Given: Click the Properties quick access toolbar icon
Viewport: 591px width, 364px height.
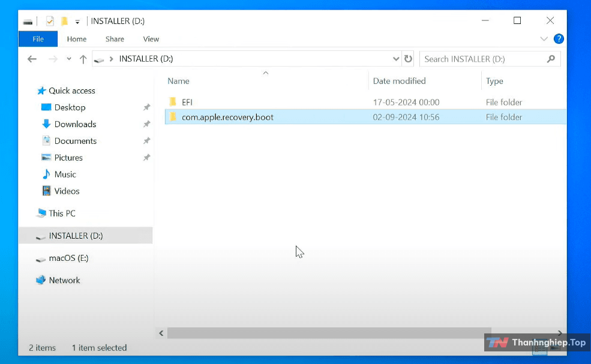Looking at the screenshot, I should pos(50,21).
